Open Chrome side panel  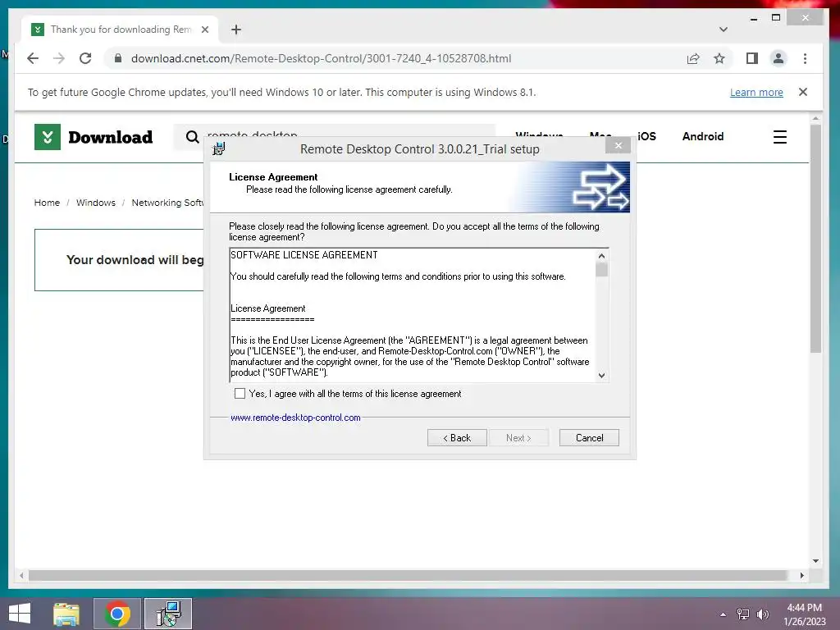752,58
